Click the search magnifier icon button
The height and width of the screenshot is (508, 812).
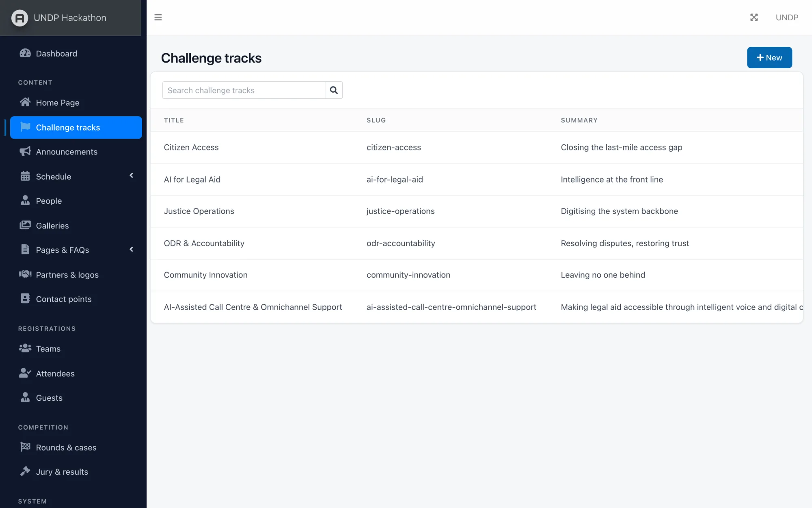point(334,90)
